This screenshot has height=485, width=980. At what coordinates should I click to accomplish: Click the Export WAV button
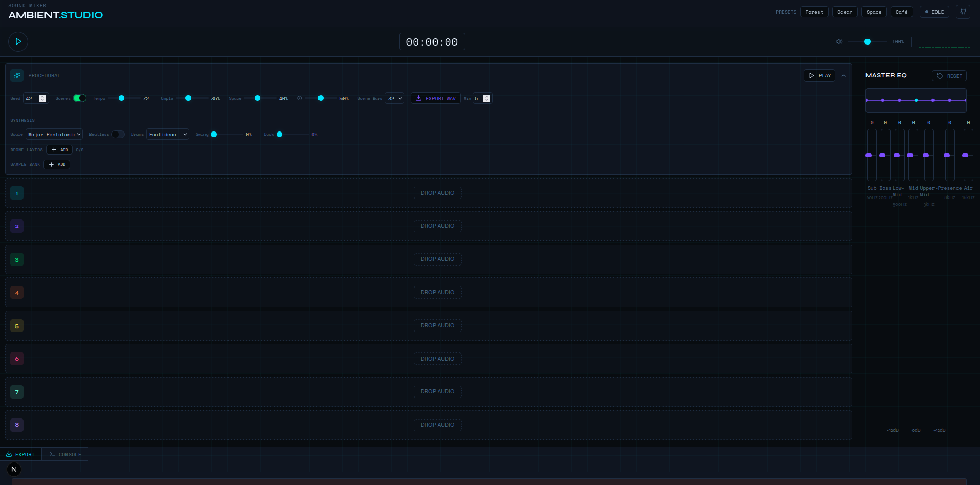[x=436, y=98]
